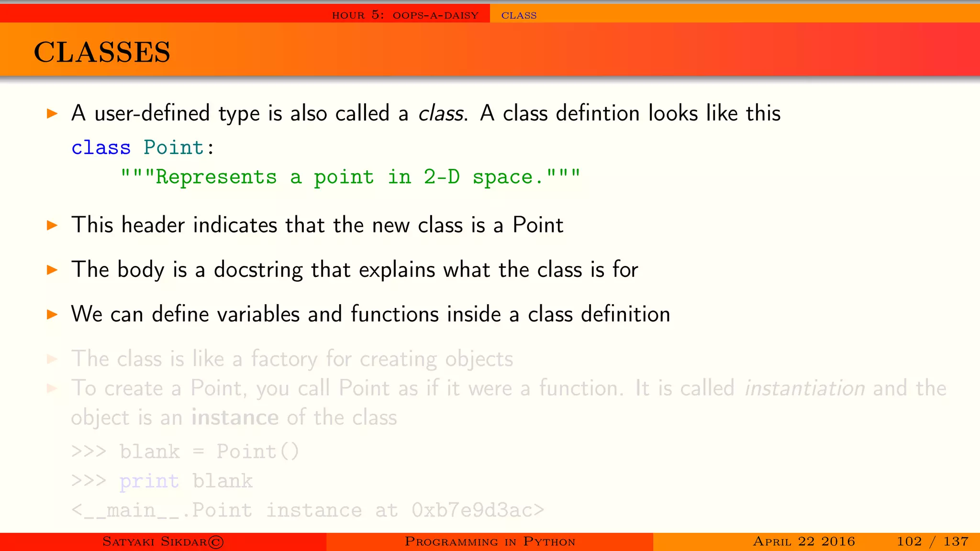Image resolution: width=980 pixels, height=551 pixels.
Task: Click the 'A user-defined type' bullet text
Action: pyautogui.click(x=426, y=113)
